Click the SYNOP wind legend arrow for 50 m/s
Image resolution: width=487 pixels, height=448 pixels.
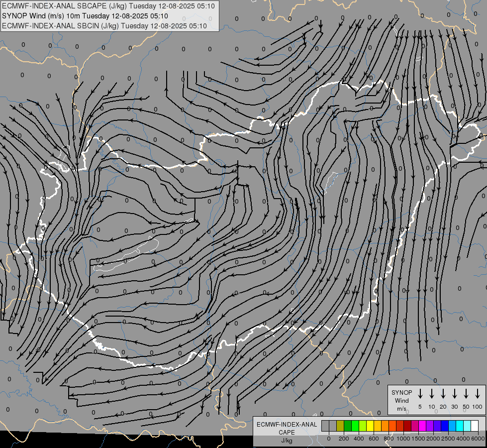click(x=466, y=394)
